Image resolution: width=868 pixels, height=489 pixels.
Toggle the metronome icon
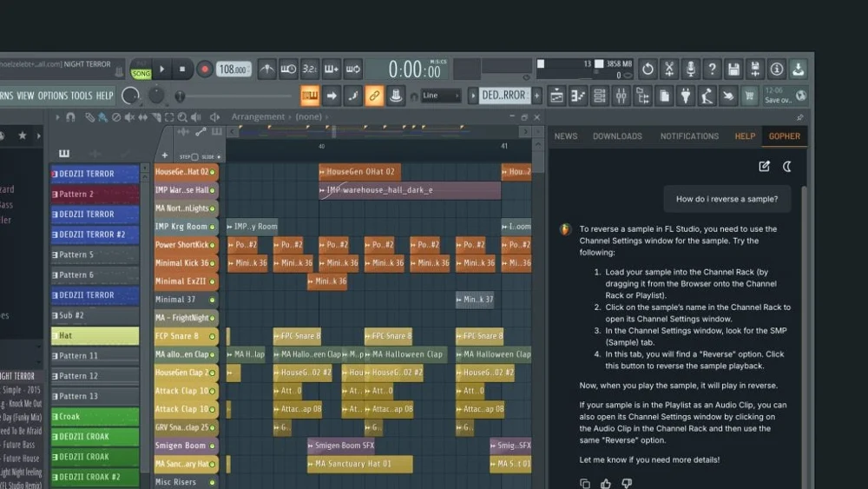266,69
